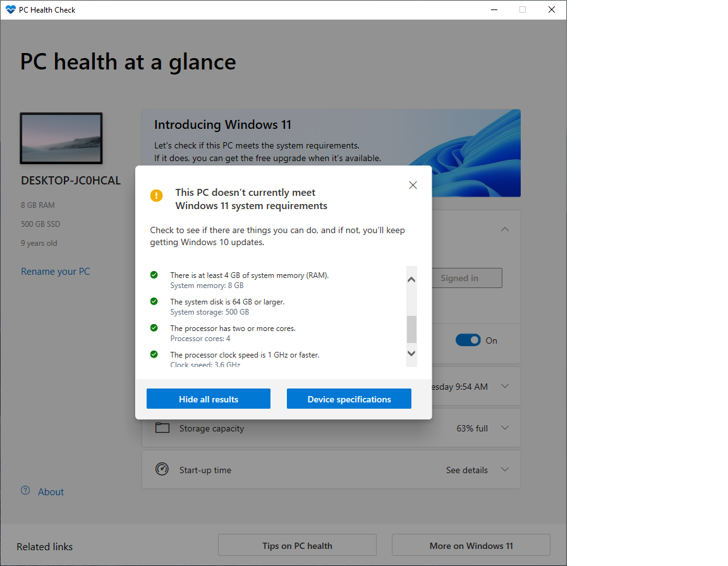Click green check icon beside processor cores result
The width and height of the screenshot is (728, 566).
pos(154,328)
